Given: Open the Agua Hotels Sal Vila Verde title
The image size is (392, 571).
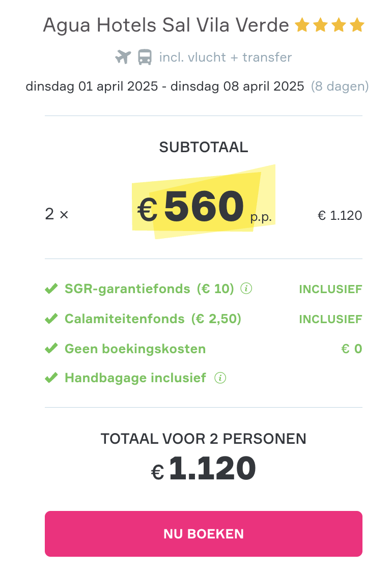Looking at the screenshot, I should coord(166,25).
